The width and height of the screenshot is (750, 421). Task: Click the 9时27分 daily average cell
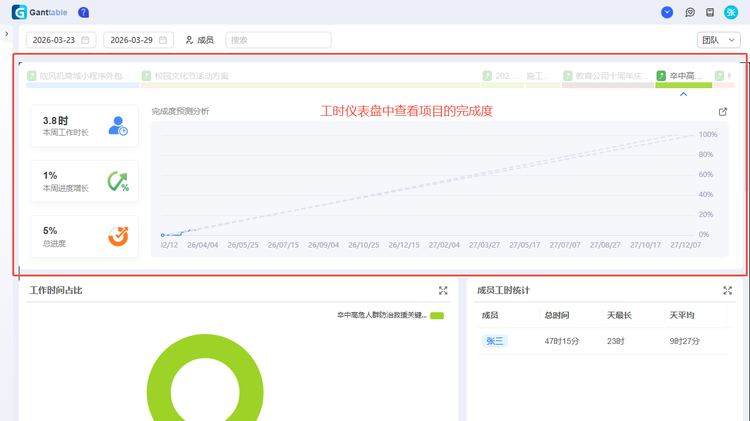(x=684, y=341)
